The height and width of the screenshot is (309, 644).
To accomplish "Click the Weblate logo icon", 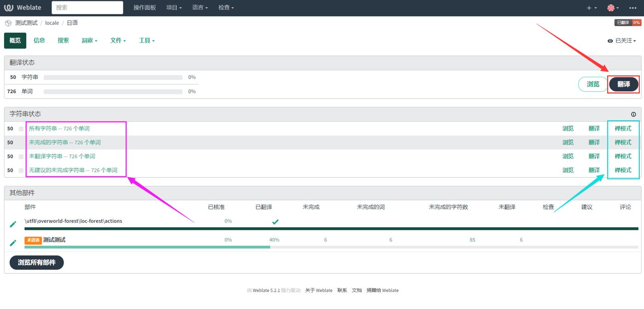I will tap(9, 8).
